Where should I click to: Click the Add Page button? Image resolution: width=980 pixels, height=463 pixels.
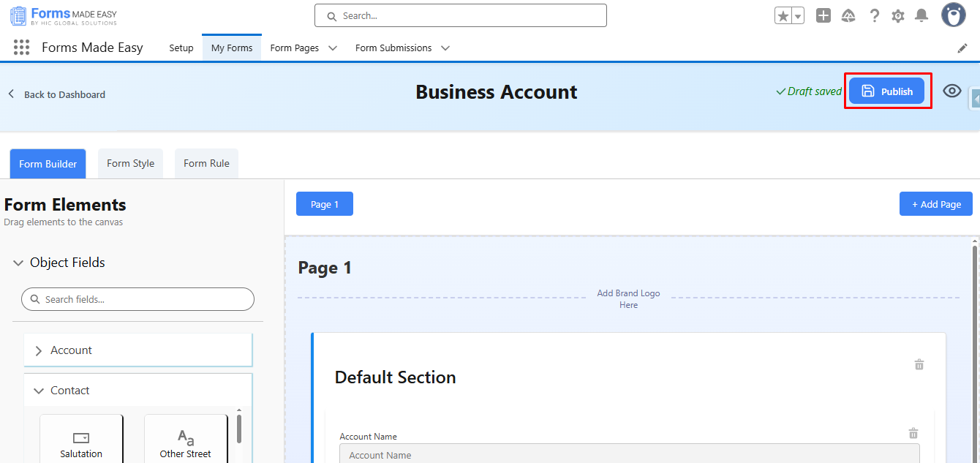935,204
